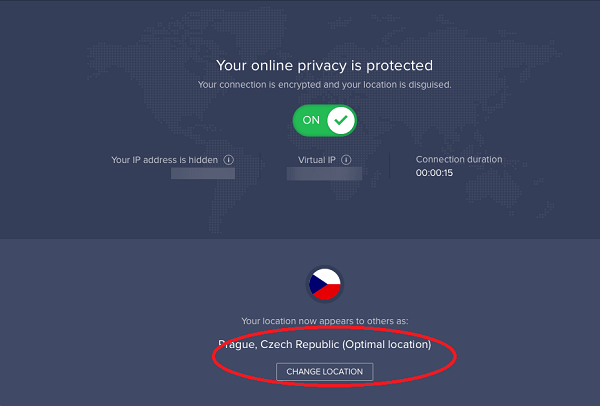600x406 pixels.
Task: Click the "ON" text inside the switch
Action: click(x=311, y=121)
